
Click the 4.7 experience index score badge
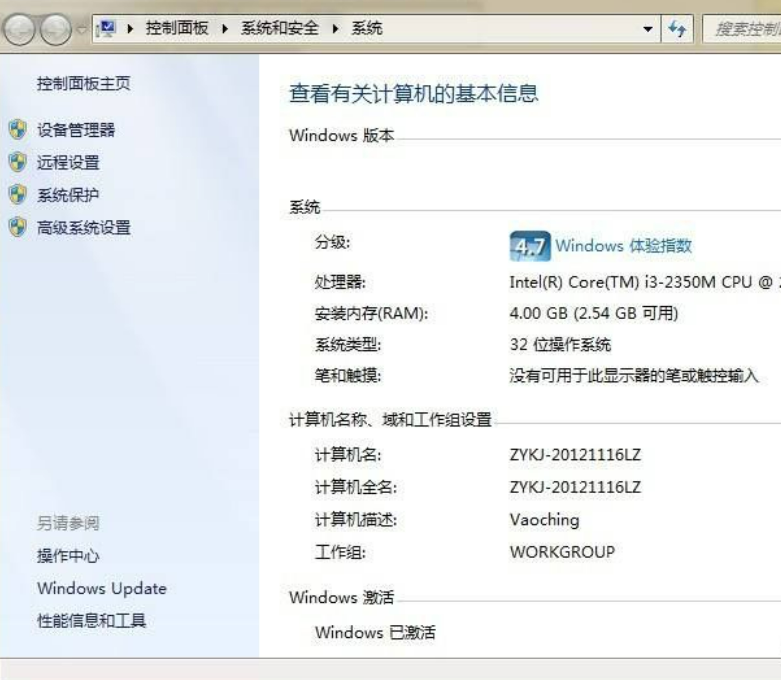tap(529, 246)
